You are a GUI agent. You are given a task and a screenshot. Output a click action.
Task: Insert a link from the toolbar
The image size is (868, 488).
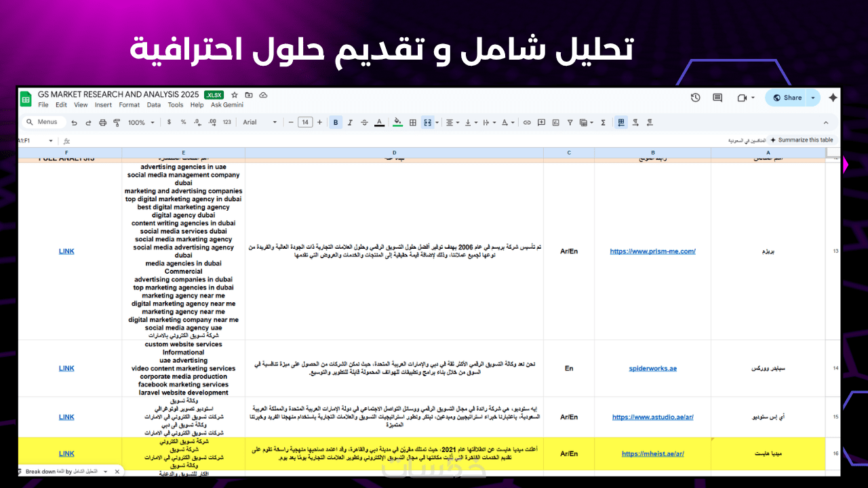(527, 123)
